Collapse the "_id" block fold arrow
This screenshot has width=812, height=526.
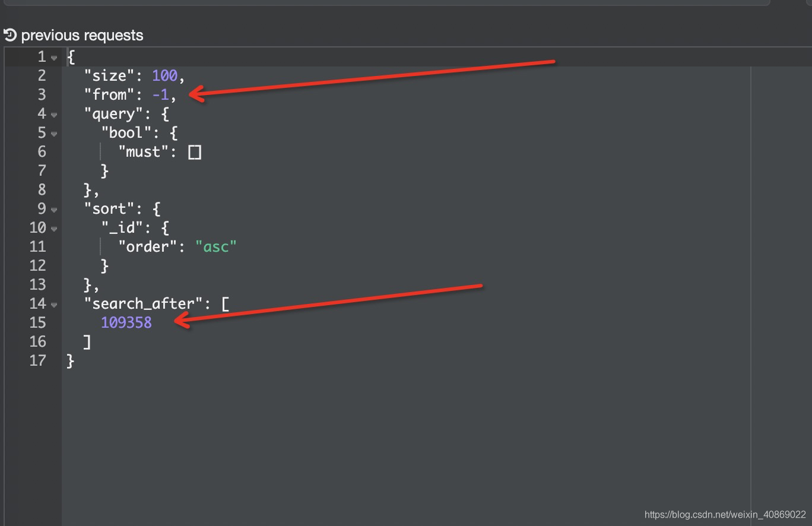[x=54, y=229]
